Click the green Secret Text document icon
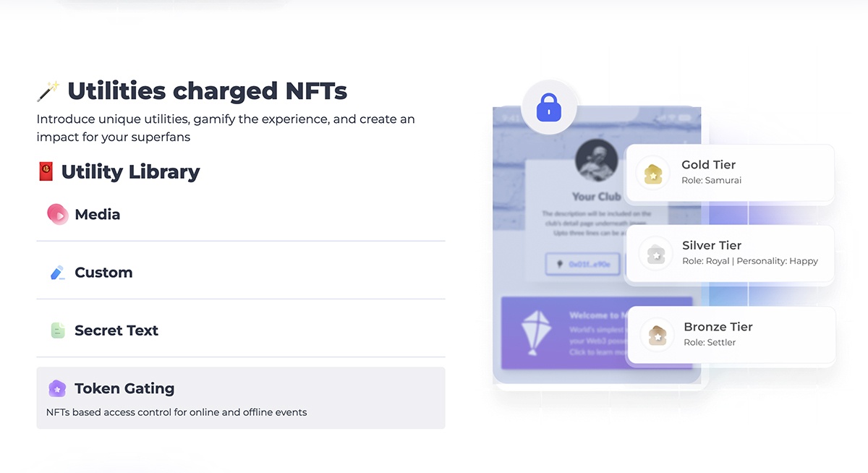The image size is (868, 473). (58, 331)
